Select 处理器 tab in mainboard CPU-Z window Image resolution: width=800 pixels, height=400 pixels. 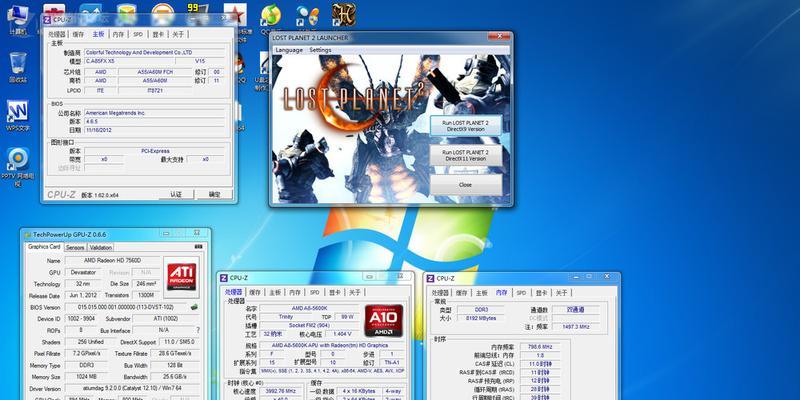point(57,34)
